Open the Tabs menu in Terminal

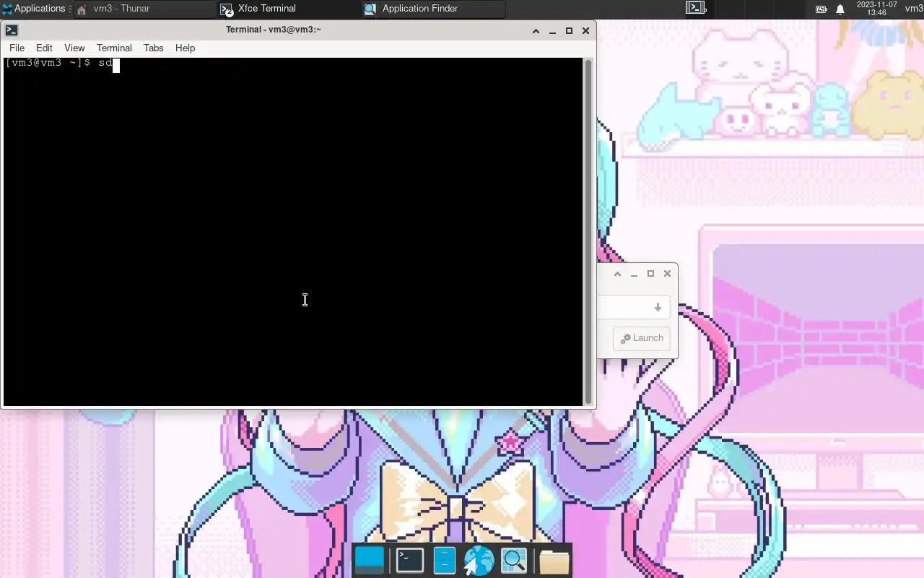tap(153, 48)
